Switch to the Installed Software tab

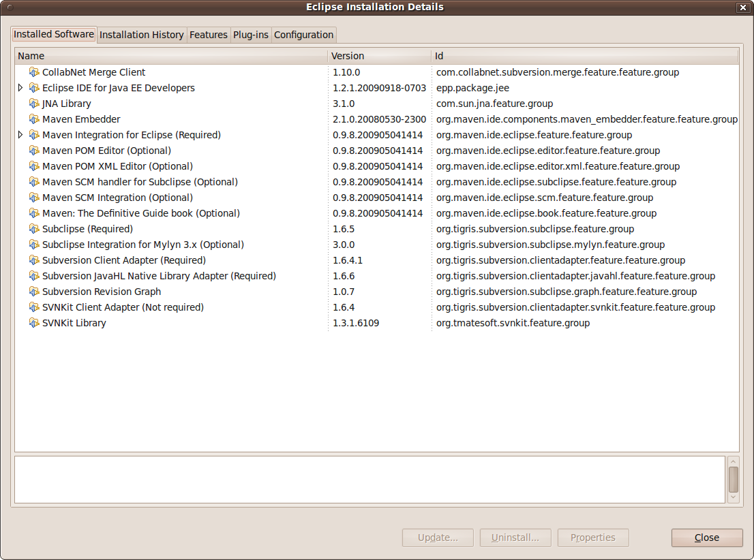click(x=54, y=34)
